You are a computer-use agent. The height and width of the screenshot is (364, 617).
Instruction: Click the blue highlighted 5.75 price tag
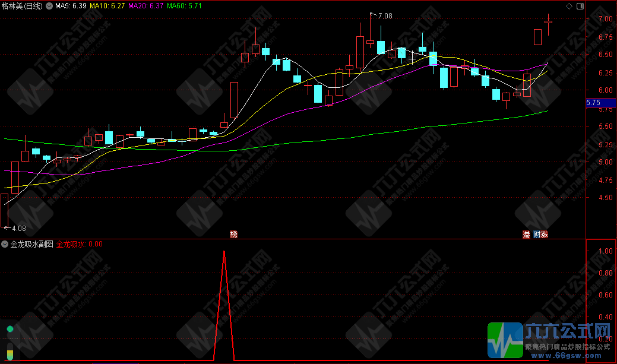[601, 103]
